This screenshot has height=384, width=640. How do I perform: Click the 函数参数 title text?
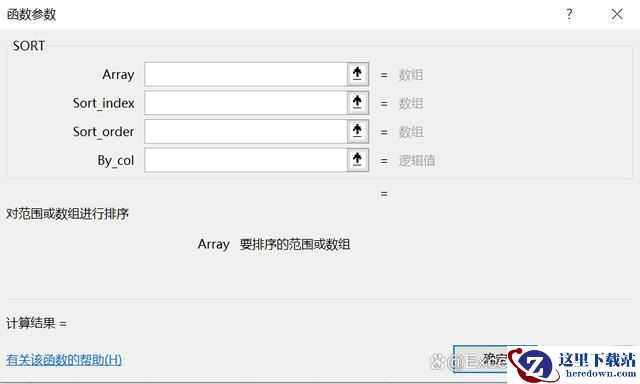31,14
